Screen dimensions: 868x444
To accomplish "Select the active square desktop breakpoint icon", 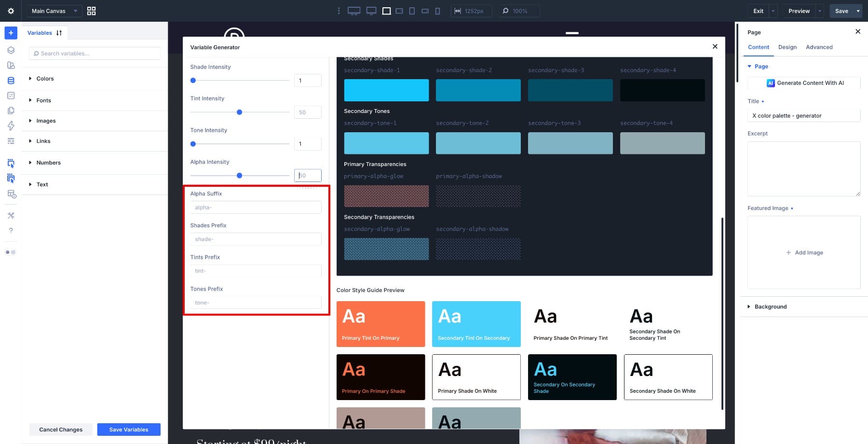I will [x=386, y=11].
